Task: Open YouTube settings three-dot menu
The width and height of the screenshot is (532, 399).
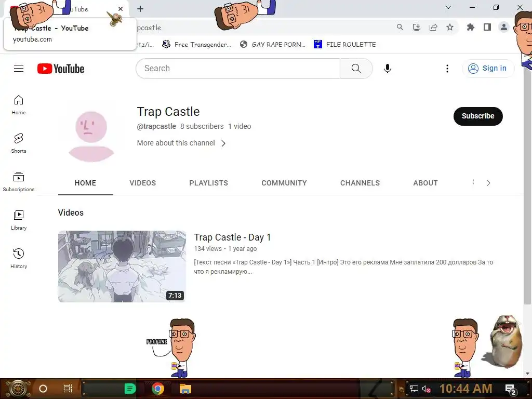Action: pos(447,69)
